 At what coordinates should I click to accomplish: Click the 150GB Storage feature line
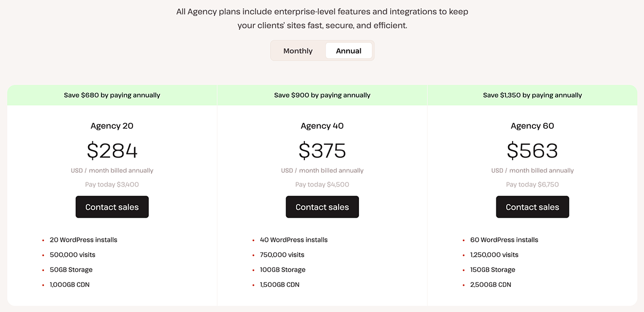tap(493, 270)
